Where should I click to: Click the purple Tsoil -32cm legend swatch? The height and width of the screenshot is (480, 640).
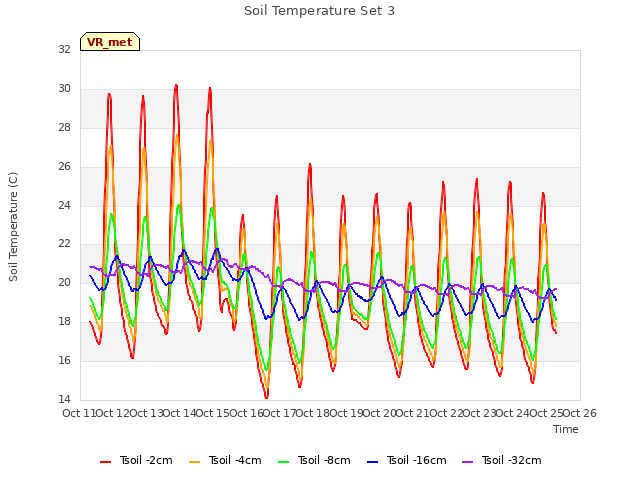coord(468,462)
